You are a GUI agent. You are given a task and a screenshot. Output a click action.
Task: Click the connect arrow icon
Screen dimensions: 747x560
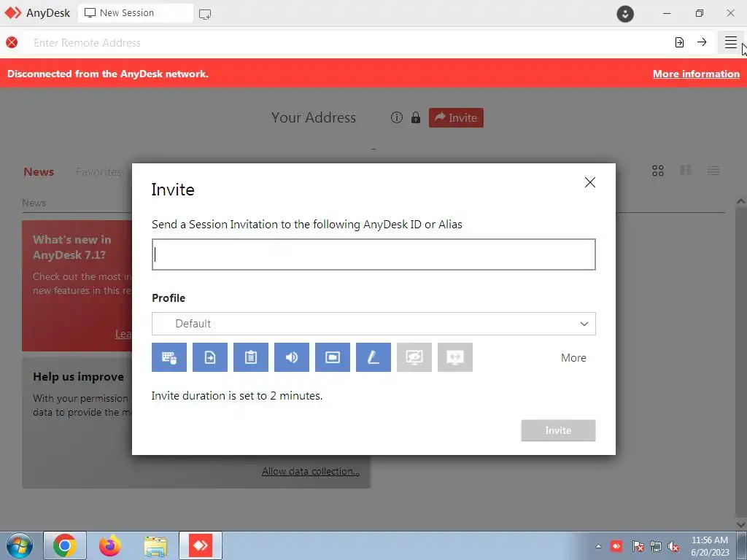pyautogui.click(x=702, y=42)
